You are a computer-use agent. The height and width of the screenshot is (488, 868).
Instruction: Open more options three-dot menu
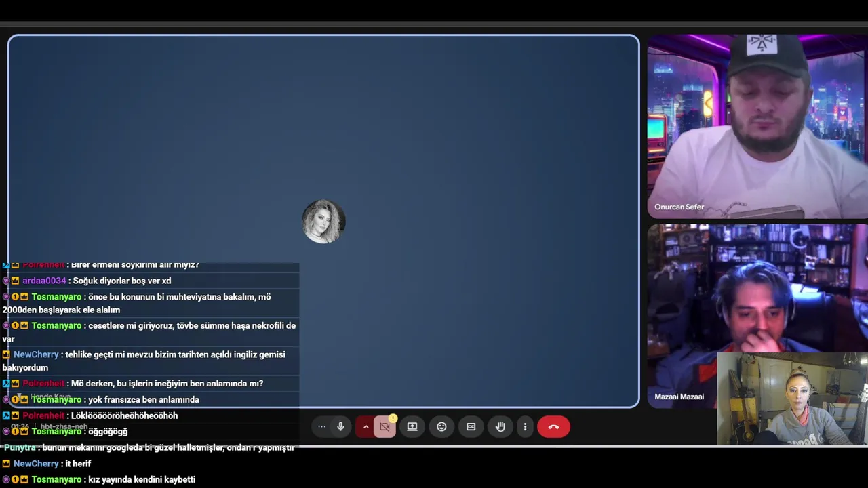[x=525, y=427]
